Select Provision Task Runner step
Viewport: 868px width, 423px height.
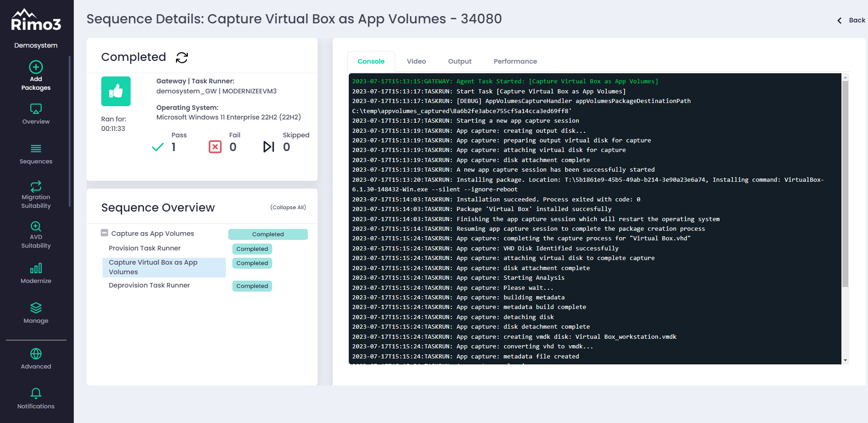tap(144, 248)
